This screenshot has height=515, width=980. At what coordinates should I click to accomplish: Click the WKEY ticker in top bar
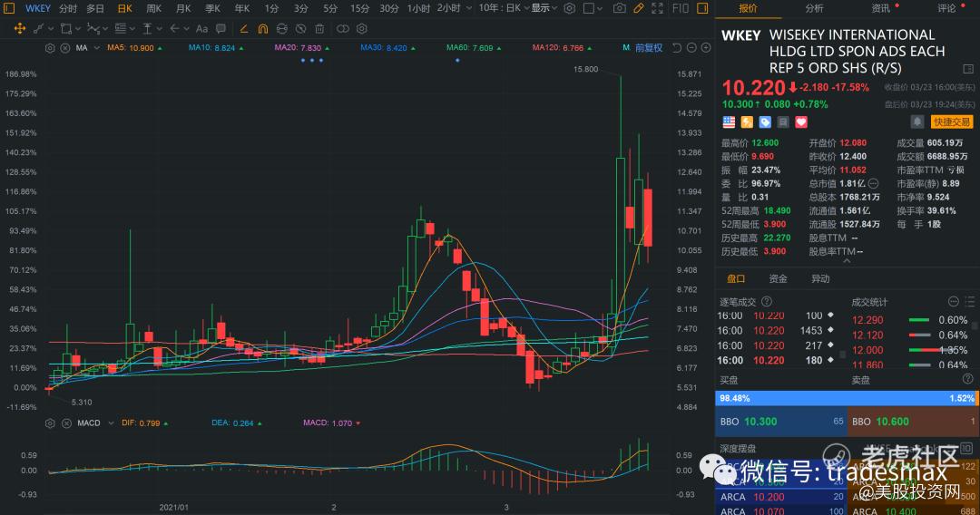pos(38,8)
